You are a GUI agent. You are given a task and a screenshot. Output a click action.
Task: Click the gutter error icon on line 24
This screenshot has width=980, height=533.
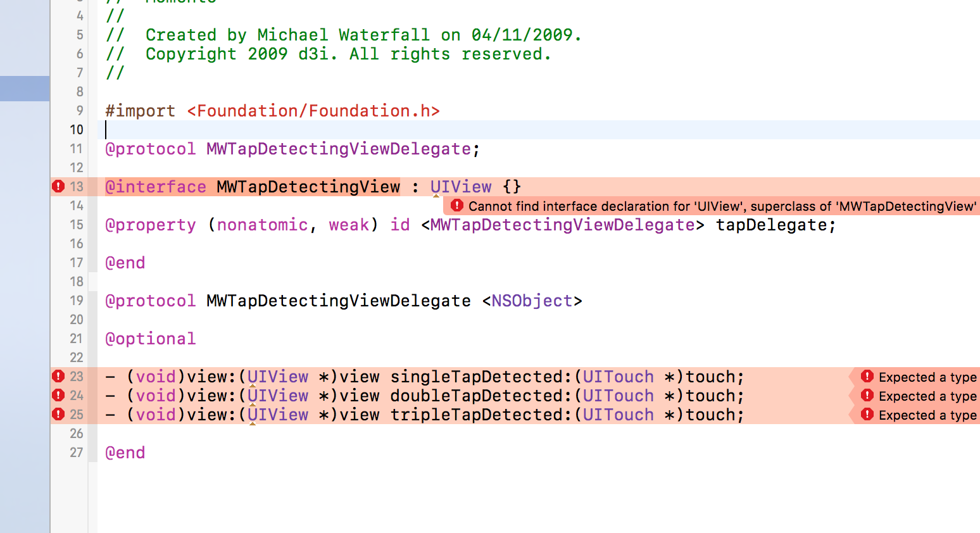point(58,395)
